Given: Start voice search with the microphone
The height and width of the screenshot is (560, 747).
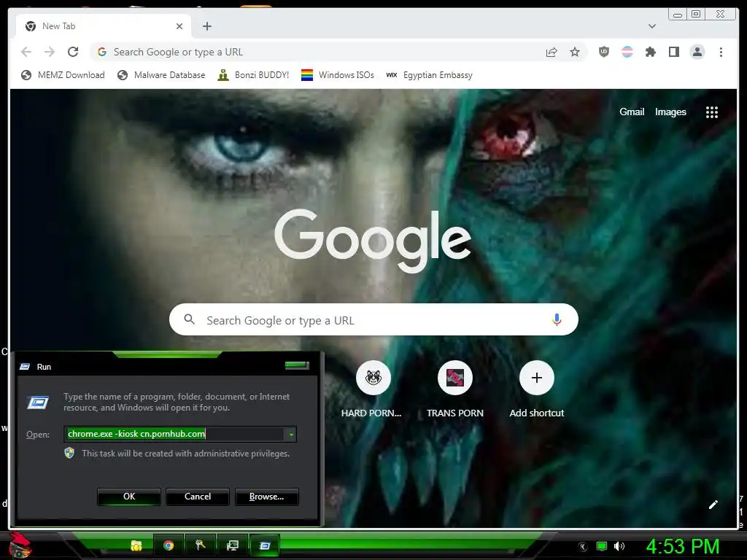Looking at the screenshot, I should point(557,319).
